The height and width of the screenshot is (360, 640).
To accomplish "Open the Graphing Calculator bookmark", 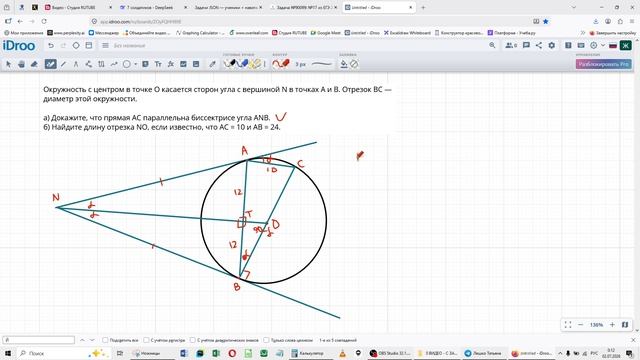I will click(x=200, y=33).
